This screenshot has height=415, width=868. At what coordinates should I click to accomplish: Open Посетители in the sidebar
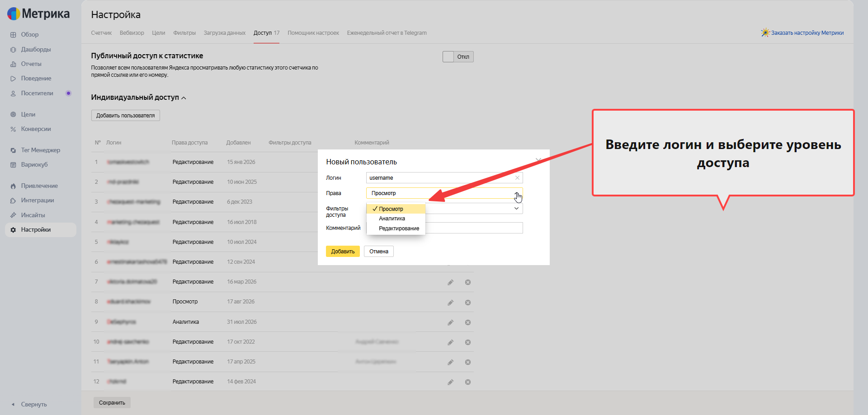(x=37, y=93)
